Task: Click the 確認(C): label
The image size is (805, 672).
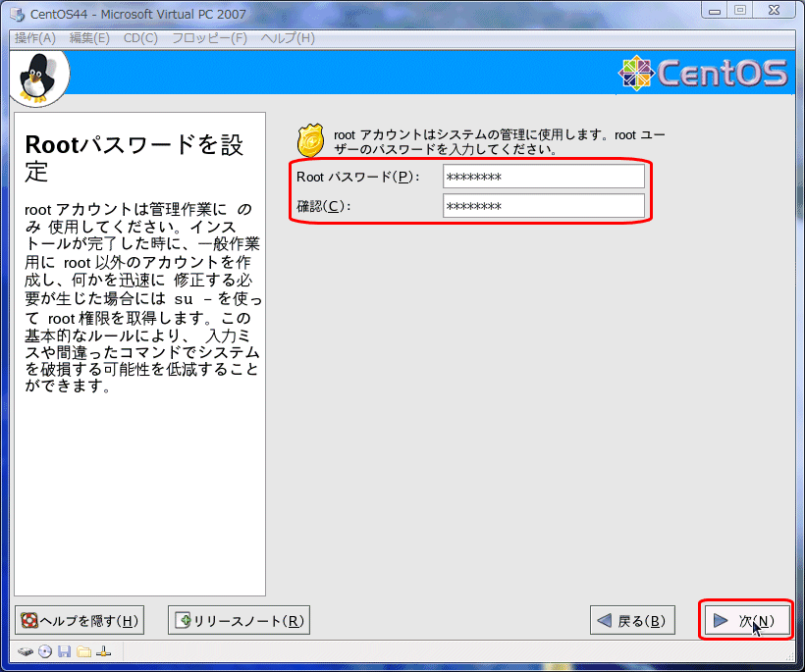Action: (323, 206)
